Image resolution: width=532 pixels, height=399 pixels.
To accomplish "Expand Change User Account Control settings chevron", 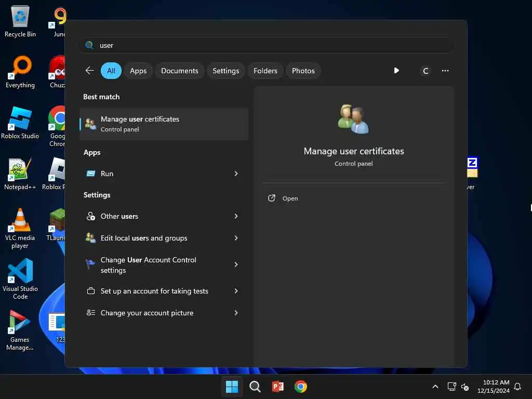I will coord(236,264).
